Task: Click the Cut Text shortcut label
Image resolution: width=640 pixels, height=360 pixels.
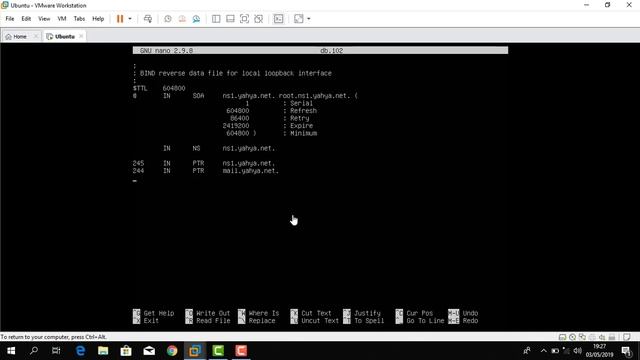Action: click(x=316, y=313)
